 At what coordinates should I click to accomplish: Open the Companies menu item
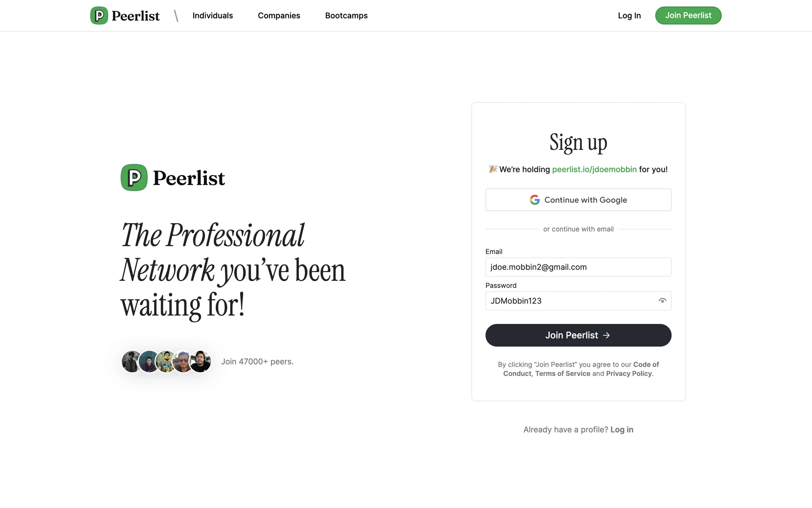[x=279, y=16]
